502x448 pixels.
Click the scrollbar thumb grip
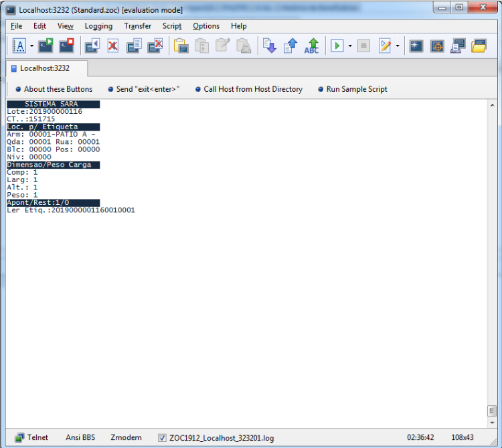point(492,411)
